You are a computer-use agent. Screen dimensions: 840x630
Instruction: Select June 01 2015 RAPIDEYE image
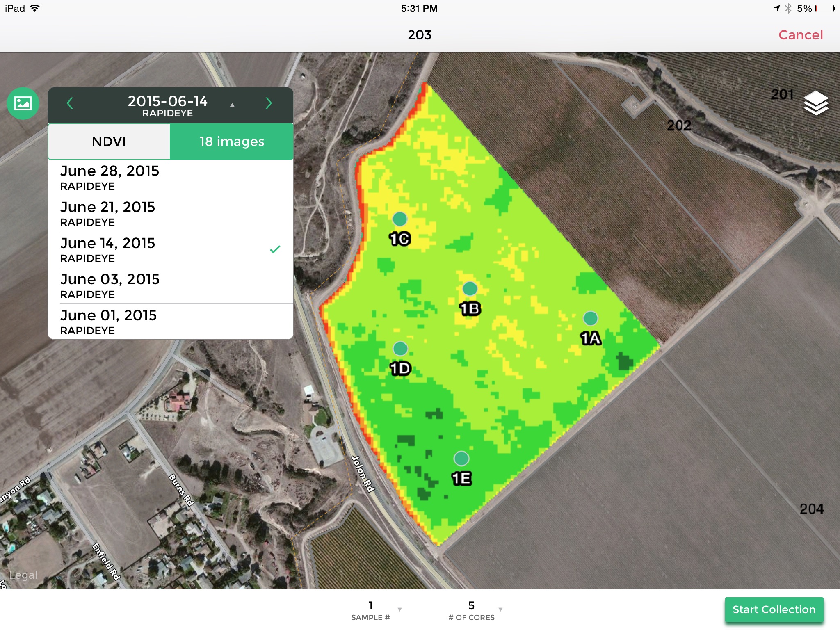[x=168, y=320]
